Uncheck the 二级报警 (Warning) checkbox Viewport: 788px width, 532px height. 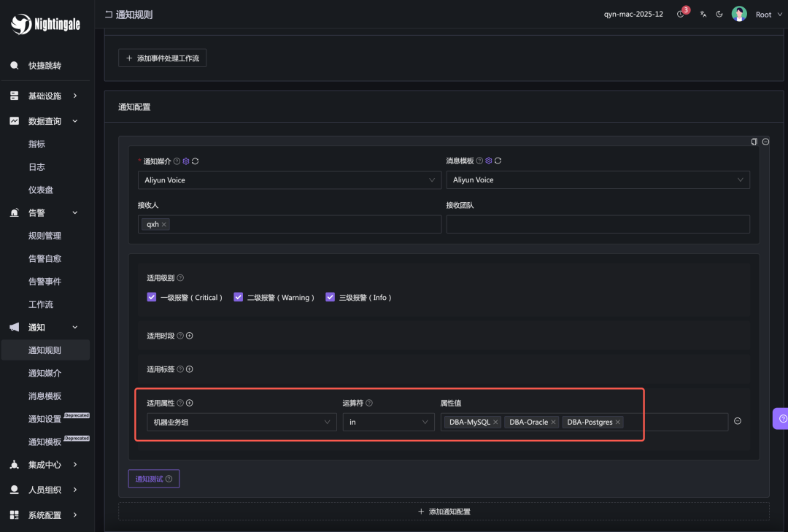(239, 297)
